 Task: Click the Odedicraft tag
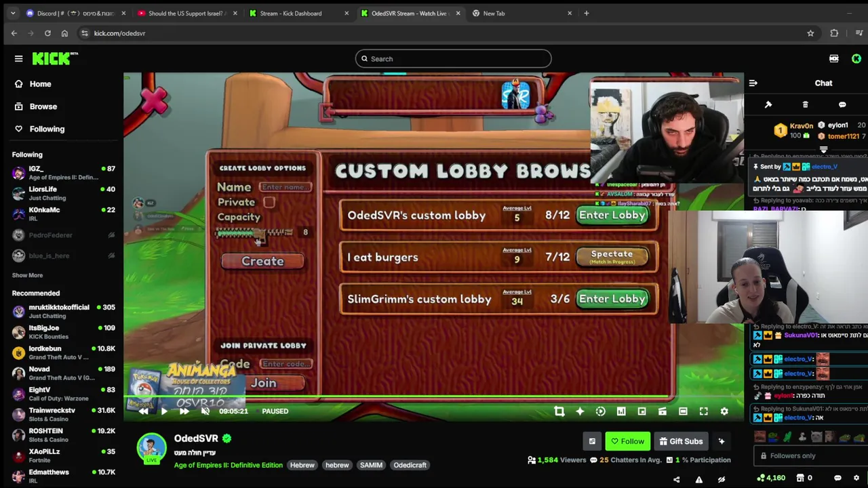click(410, 465)
